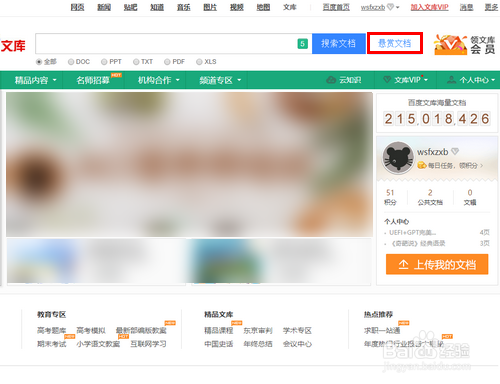Open the 名师招募 menu item
The width and height of the screenshot is (500, 384).
(93, 80)
